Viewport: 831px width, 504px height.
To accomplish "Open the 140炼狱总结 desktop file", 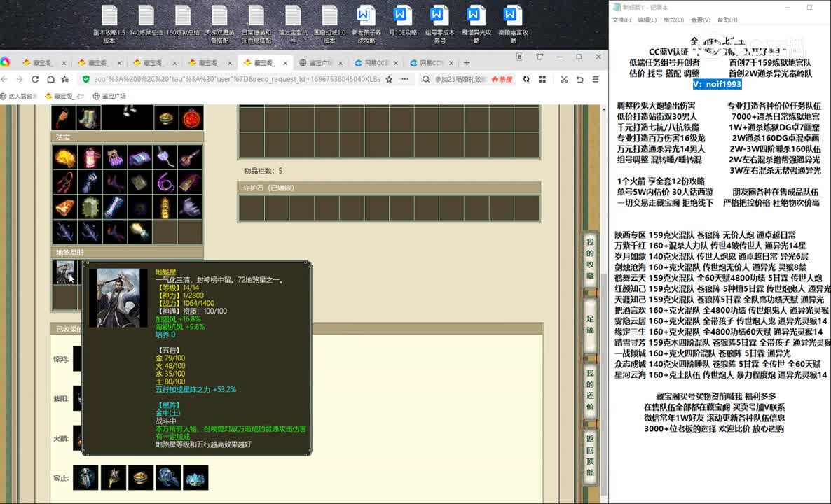I will coord(146,21).
